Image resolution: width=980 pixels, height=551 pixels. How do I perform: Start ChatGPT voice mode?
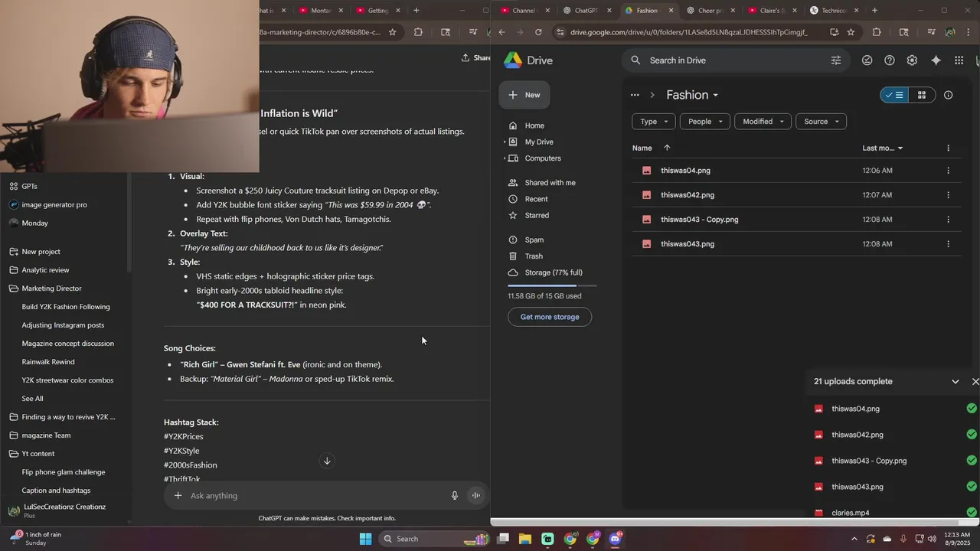475,496
